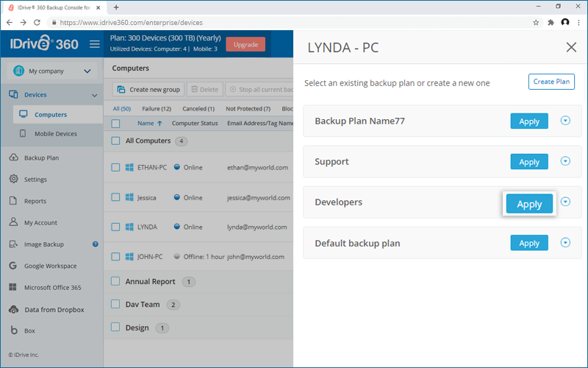This screenshot has width=588, height=368.
Task: Apply the Developers backup plan
Action: point(529,204)
